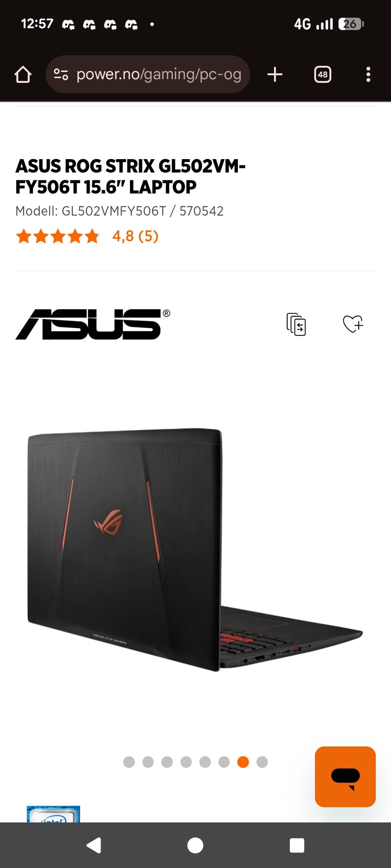
Task: Tap the Android home circle button
Action: pos(195,845)
